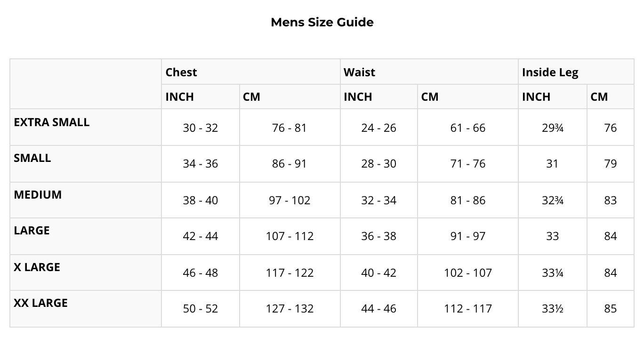Screen dimensions: 644x337
Task: Click the XX LARGE row label
Action: (x=40, y=303)
